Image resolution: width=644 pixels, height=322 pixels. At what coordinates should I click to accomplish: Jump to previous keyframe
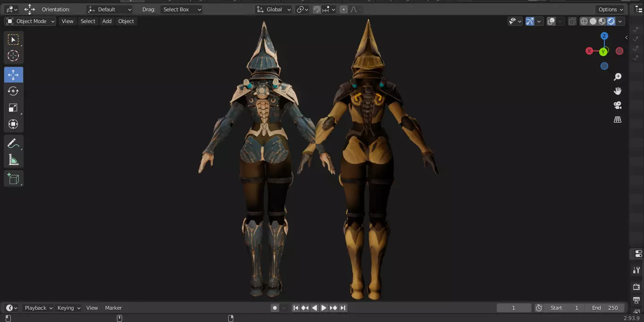(x=305, y=308)
